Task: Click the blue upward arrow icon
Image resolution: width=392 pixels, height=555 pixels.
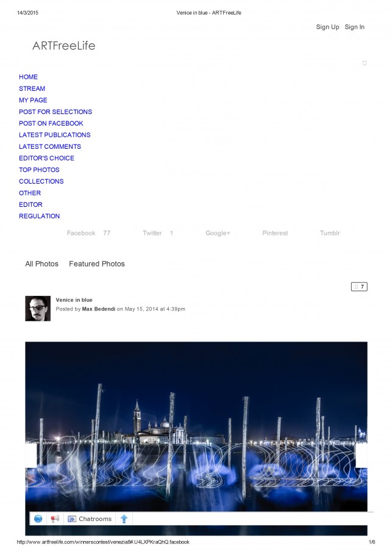Action: pos(124,518)
